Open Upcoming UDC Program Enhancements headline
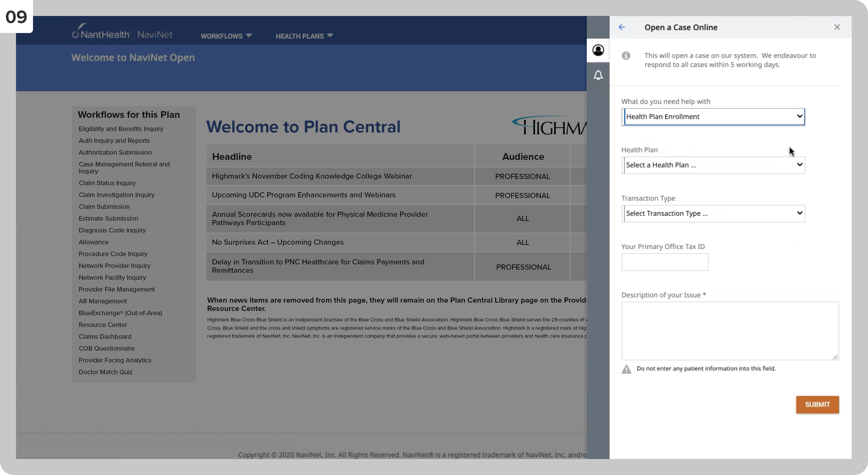Screen dimensions: 868x475 [304, 195]
